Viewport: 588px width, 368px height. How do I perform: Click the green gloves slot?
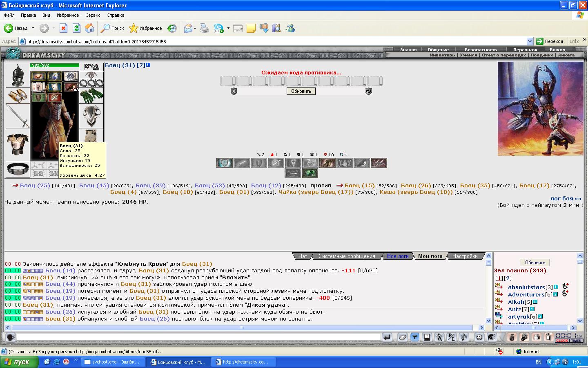91,96
